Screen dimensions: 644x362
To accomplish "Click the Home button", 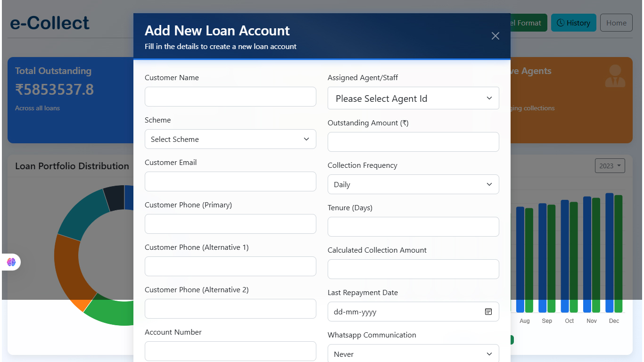I will [616, 23].
